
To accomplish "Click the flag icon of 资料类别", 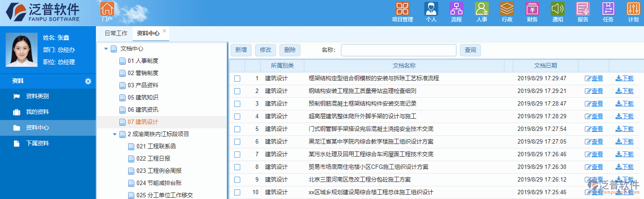I will (x=17, y=96).
